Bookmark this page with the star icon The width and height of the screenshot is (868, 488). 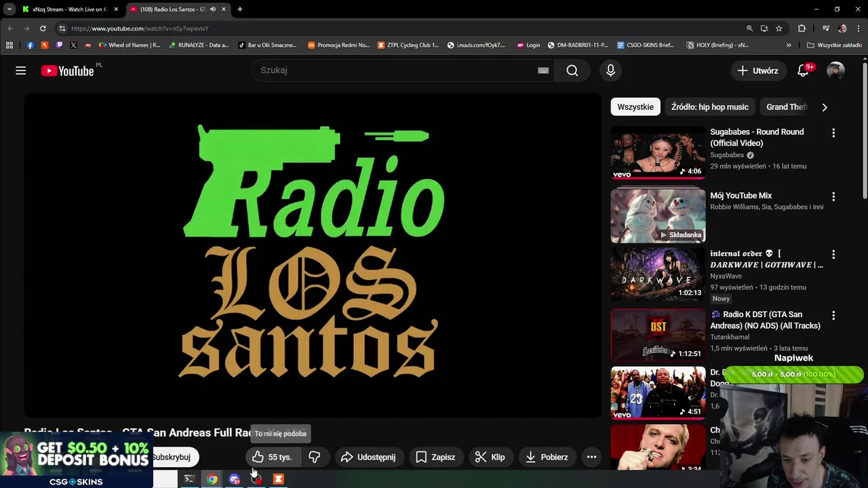[779, 28]
